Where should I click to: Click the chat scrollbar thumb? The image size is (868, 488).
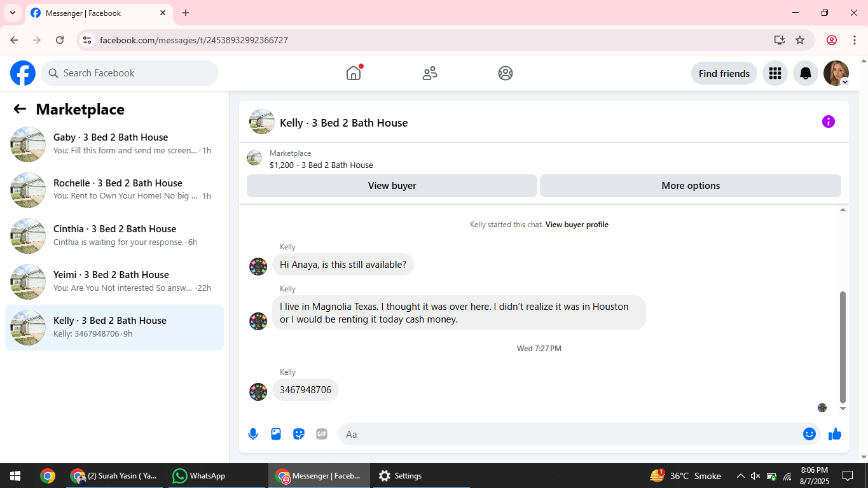[x=843, y=347]
